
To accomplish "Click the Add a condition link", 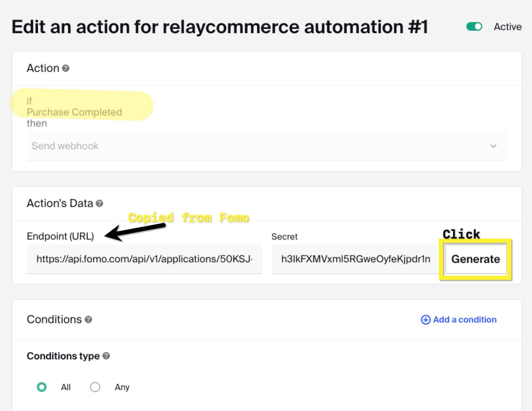I will pos(459,319).
